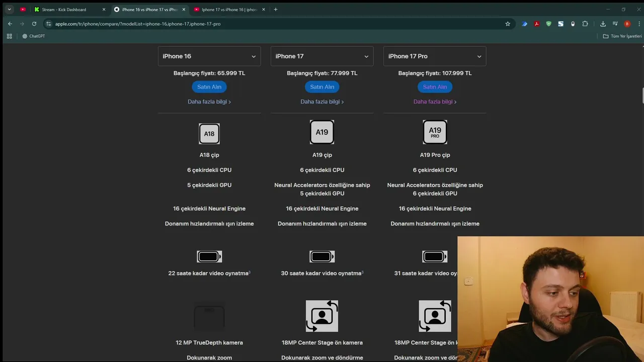The width and height of the screenshot is (644, 362).
Task: Click 'Başlangıç fiyatı: 65.999 TL' text
Action: pos(209,73)
